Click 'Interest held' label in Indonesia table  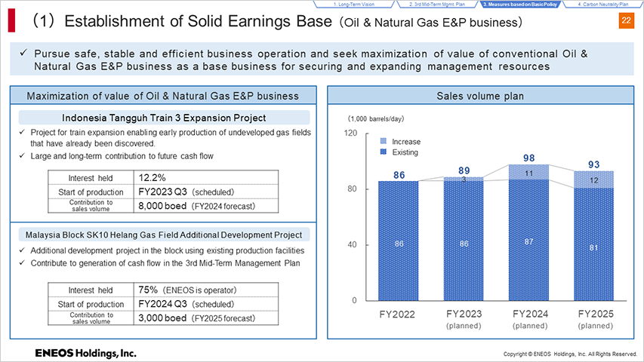coord(91,178)
